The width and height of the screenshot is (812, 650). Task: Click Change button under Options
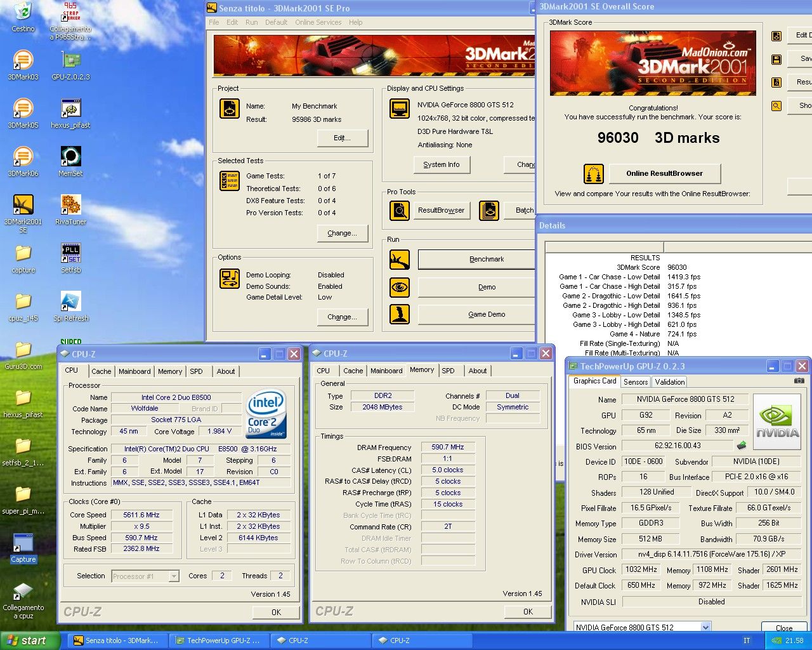(x=342, y=317)
